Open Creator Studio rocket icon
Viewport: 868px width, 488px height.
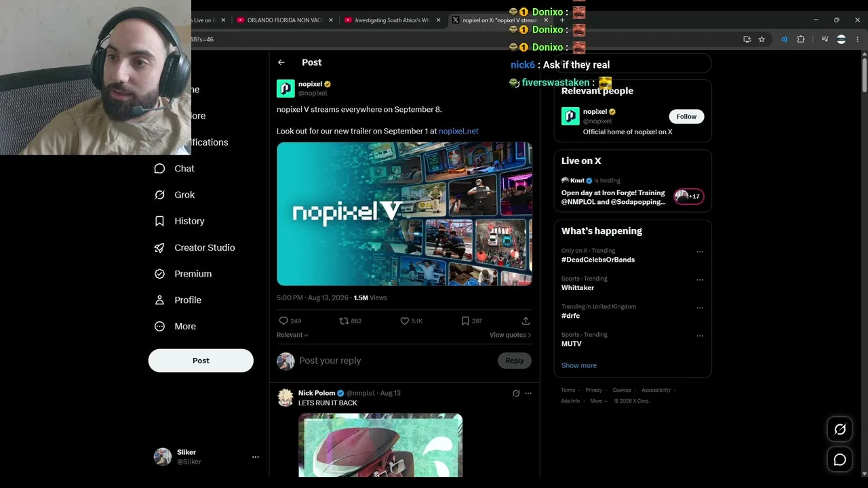159,247
